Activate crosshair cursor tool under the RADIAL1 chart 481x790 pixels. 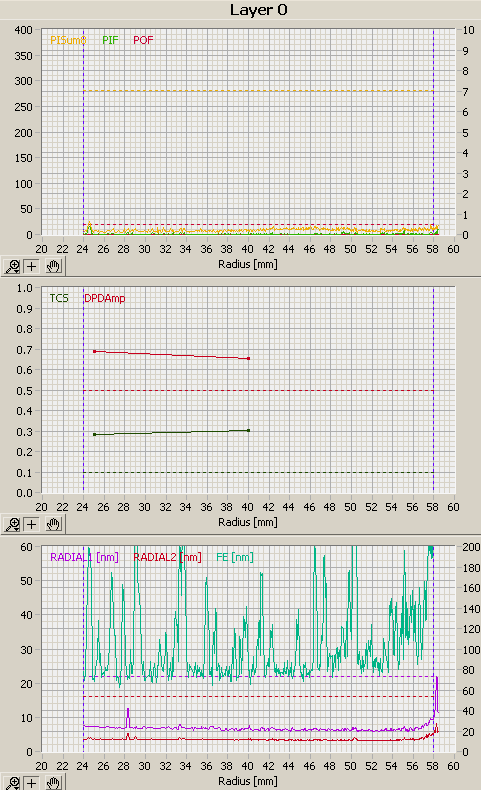point(32,783)
